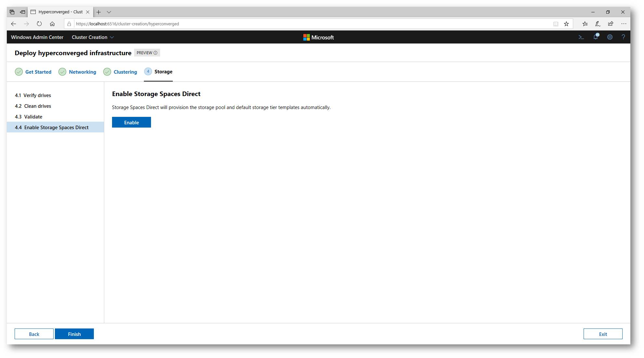This screenshot has width=644, height=358.
Task: Click the tabs set aside icon
Action: 12,12
